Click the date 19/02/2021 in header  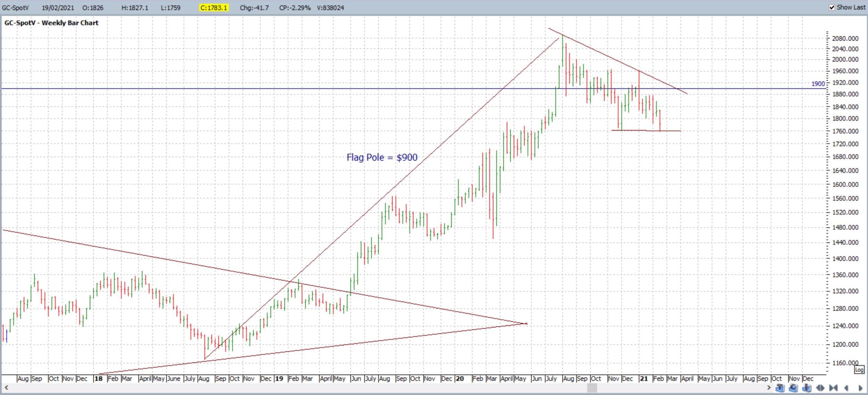pos(58,8)
